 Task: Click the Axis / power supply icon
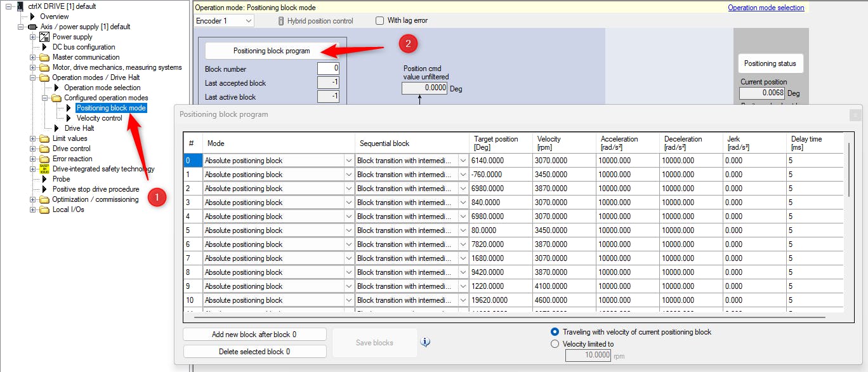click(32, 27)
